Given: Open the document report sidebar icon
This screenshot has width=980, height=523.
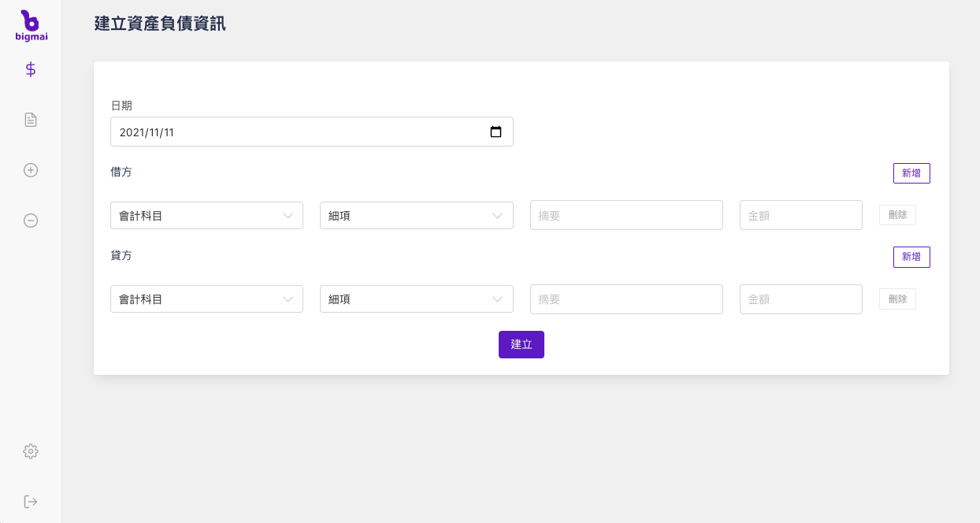Looking at the screenshot, I should (31, 120).
